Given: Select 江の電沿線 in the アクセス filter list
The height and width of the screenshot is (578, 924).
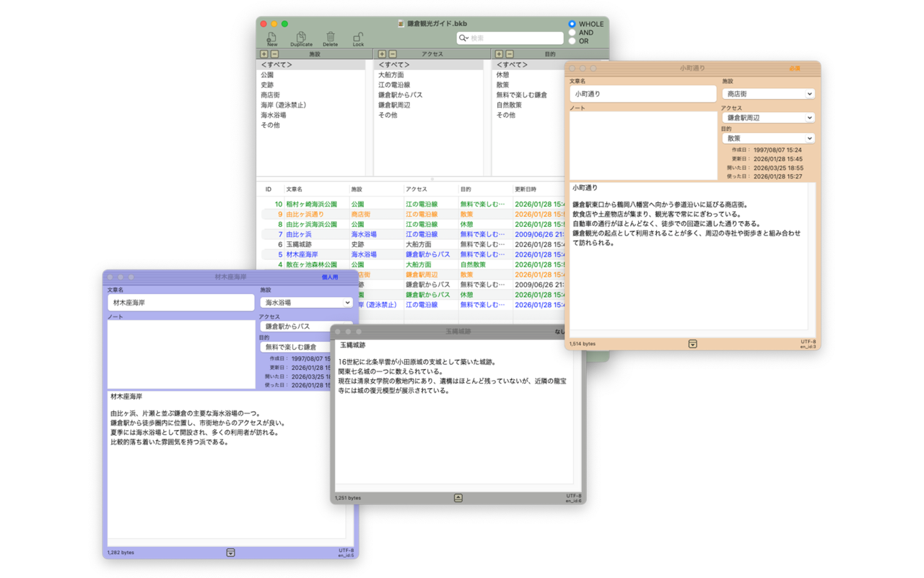Looking at the screenshot, I should 393,85.
